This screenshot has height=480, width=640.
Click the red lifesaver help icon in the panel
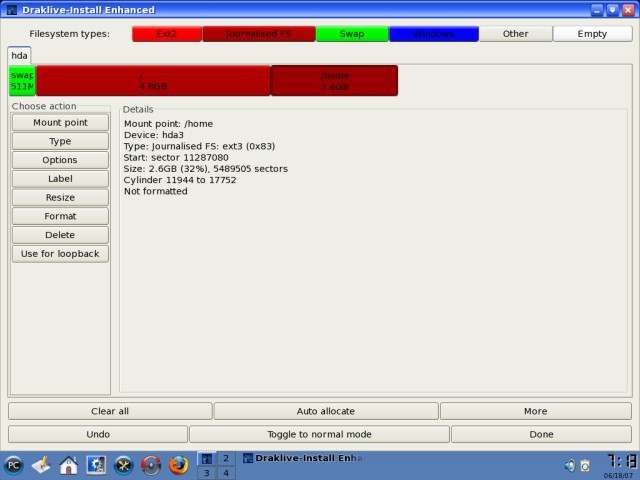tap(152, 465)
